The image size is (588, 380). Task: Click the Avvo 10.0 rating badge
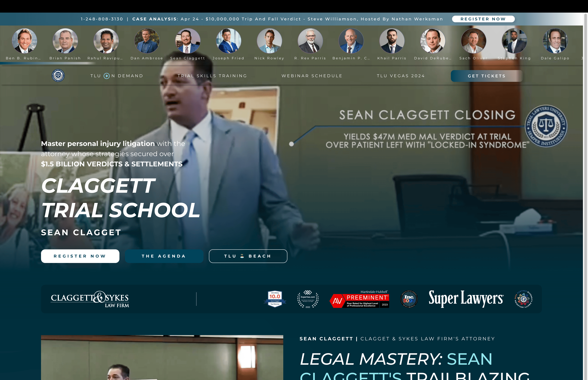pos(275,299)
